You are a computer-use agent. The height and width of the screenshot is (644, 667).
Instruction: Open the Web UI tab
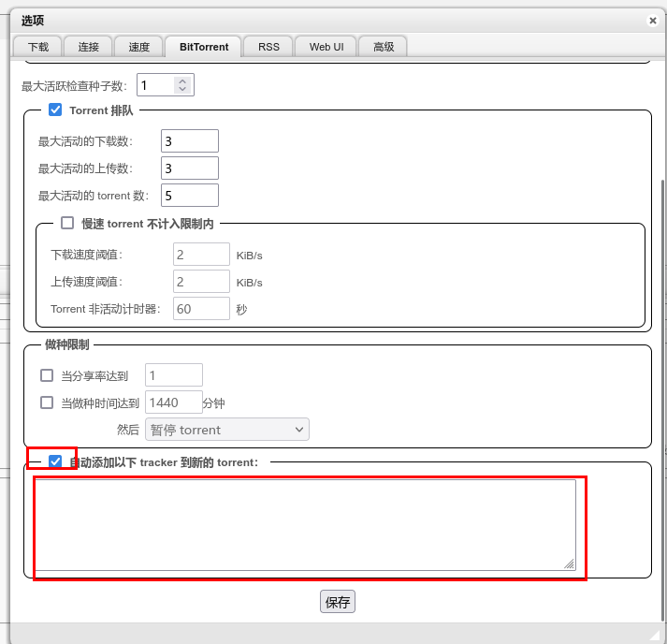coord(326,47)
